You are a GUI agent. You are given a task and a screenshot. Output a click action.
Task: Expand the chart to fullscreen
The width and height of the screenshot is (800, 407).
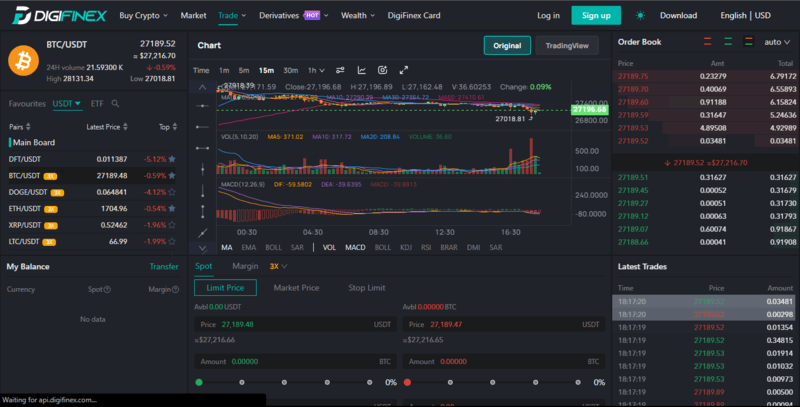pyautogui.click(x=404, y=70)
